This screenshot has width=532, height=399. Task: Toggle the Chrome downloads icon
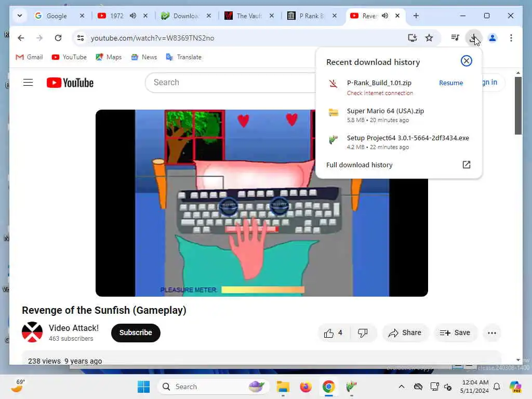[x=474, y=38]
